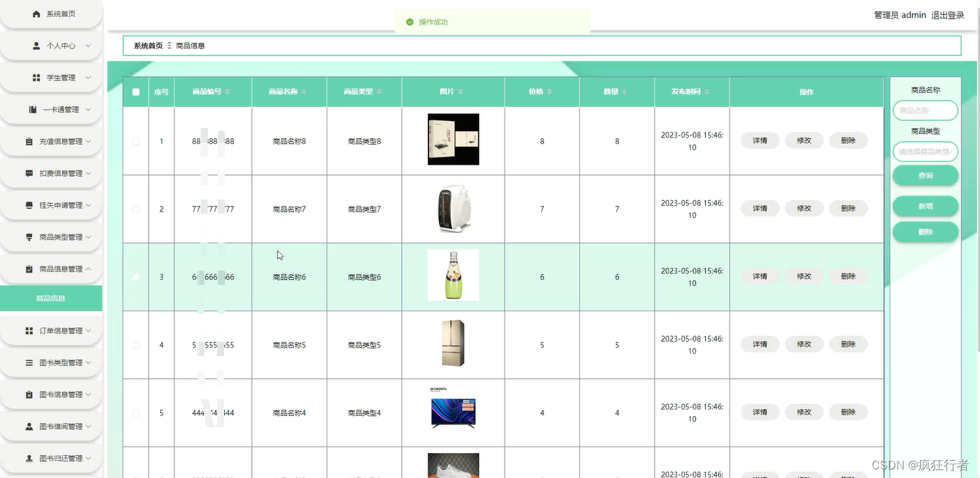Expand 个人中心 with its chevron arrow
The image size is (980, 478).
[x=88, y=46]
